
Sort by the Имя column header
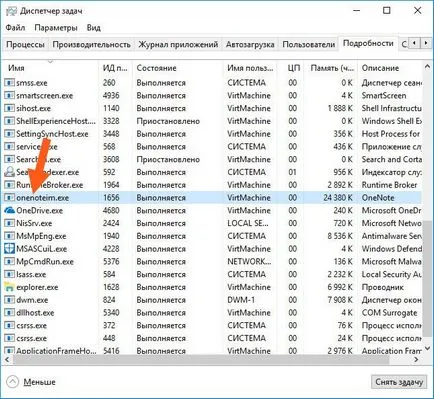(x=50, y=68)
